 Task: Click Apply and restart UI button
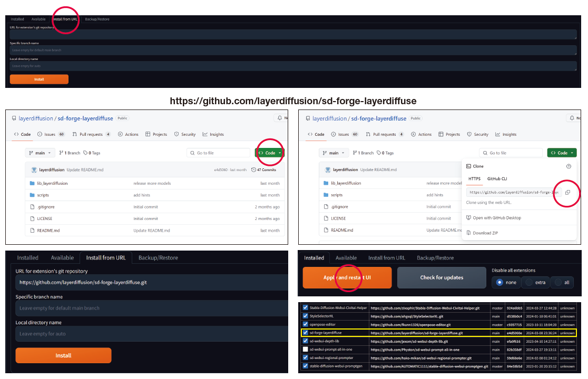point(347,277)
